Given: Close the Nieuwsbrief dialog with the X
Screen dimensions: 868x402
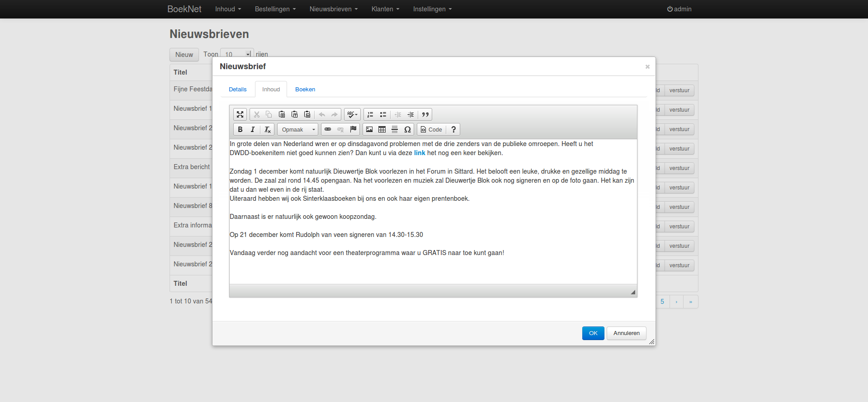Looking at the screenshot, I should [x=647, y=67].
